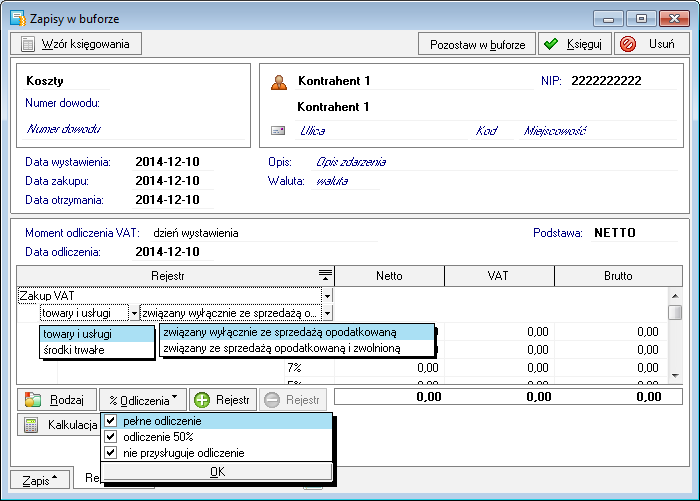Click the waluta field

click(x=345, y=181)
